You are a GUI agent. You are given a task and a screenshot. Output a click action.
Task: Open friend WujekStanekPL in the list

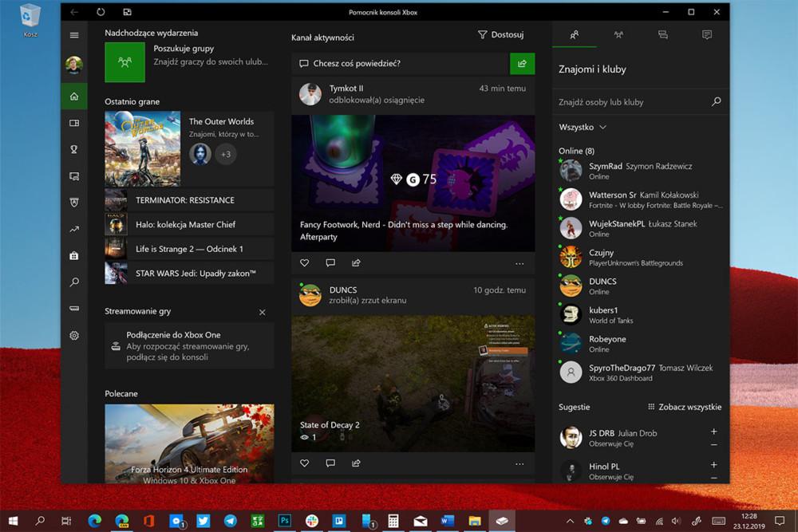coord(640,228)
